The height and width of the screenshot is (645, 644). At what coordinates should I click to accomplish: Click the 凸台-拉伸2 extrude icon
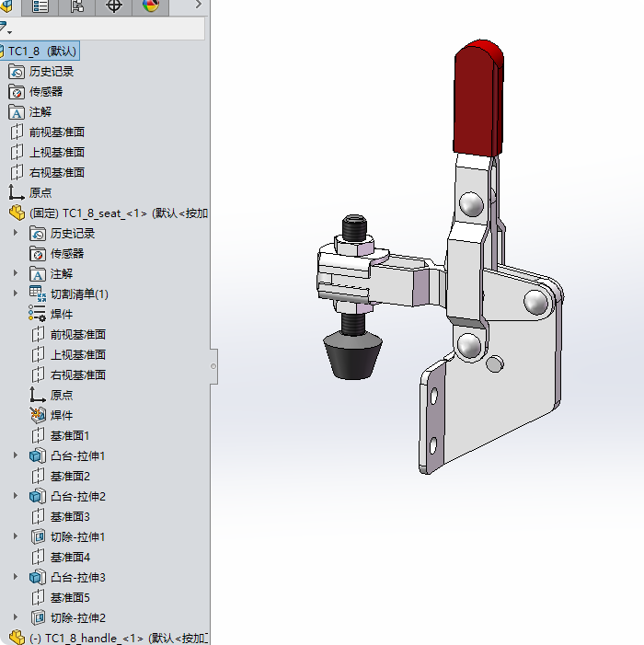[38, 496]
